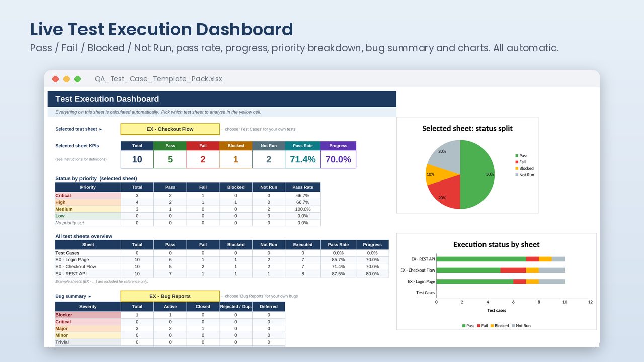Viewport: 644px width, 362px height.
Task: Click the Not Run KPI header
Action: click(269, 146)
